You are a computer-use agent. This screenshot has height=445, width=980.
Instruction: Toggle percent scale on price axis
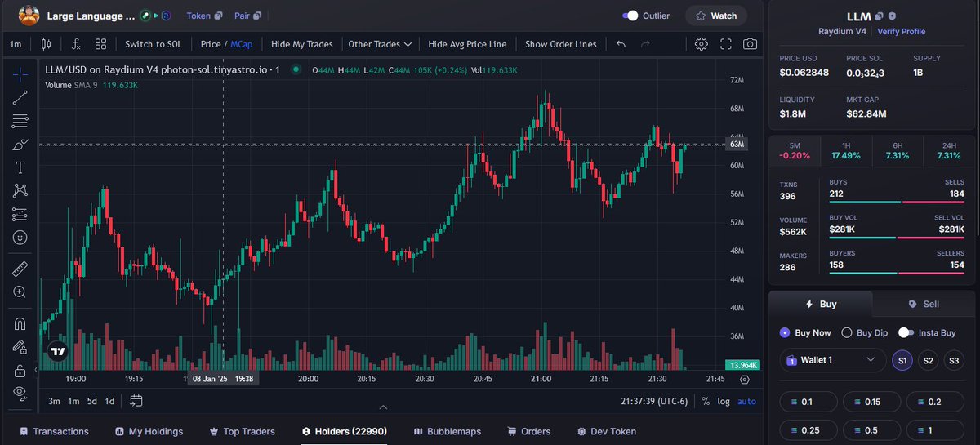pos(706,401)
